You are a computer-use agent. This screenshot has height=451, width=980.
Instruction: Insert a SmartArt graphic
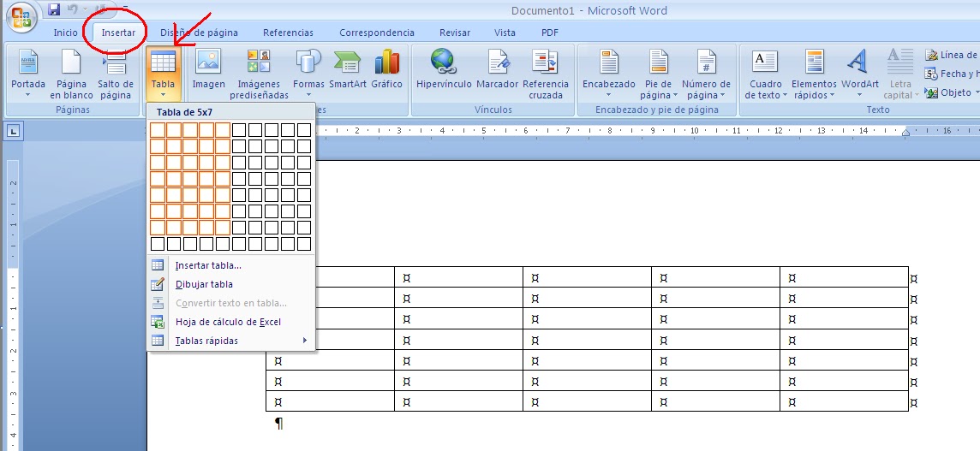pos(348,70)
